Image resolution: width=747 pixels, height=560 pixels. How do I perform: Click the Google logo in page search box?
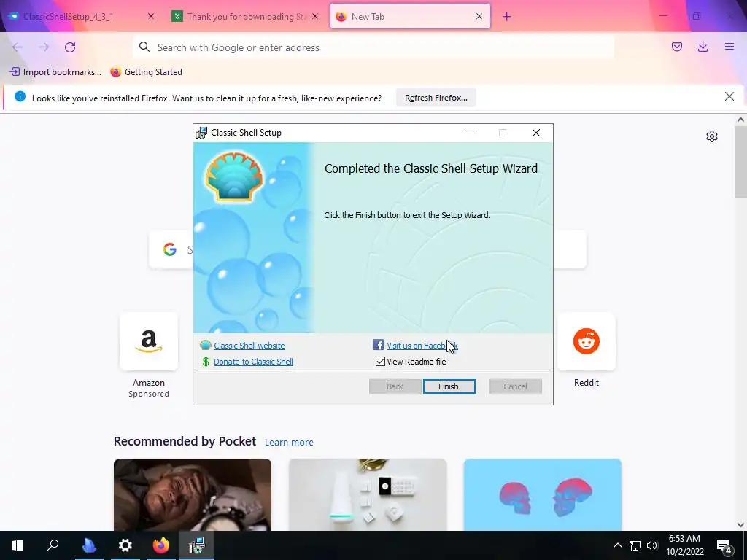click(169, 249)
